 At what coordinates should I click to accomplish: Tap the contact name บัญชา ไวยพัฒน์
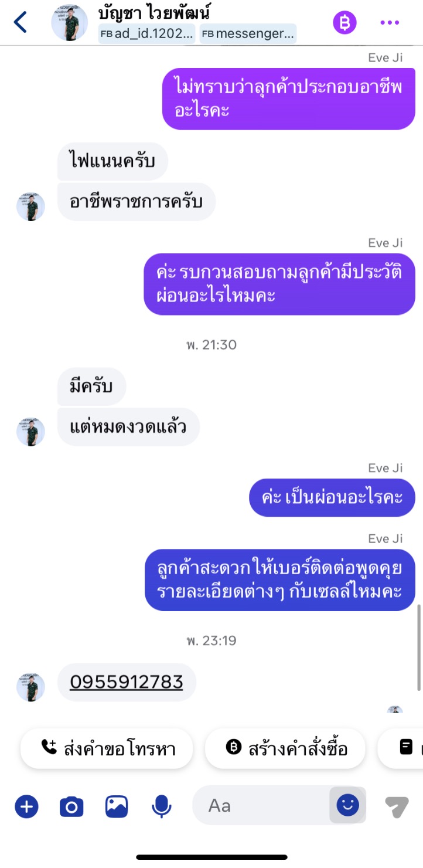point(155,12)
